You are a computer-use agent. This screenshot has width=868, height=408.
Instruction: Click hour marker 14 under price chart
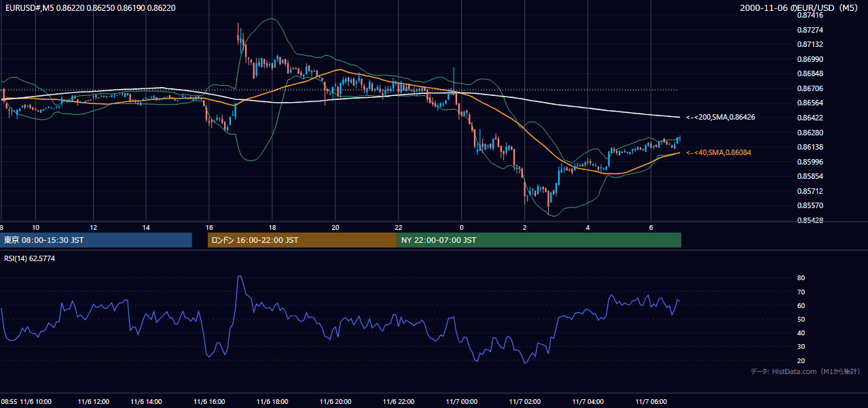[x=145, y=227]
